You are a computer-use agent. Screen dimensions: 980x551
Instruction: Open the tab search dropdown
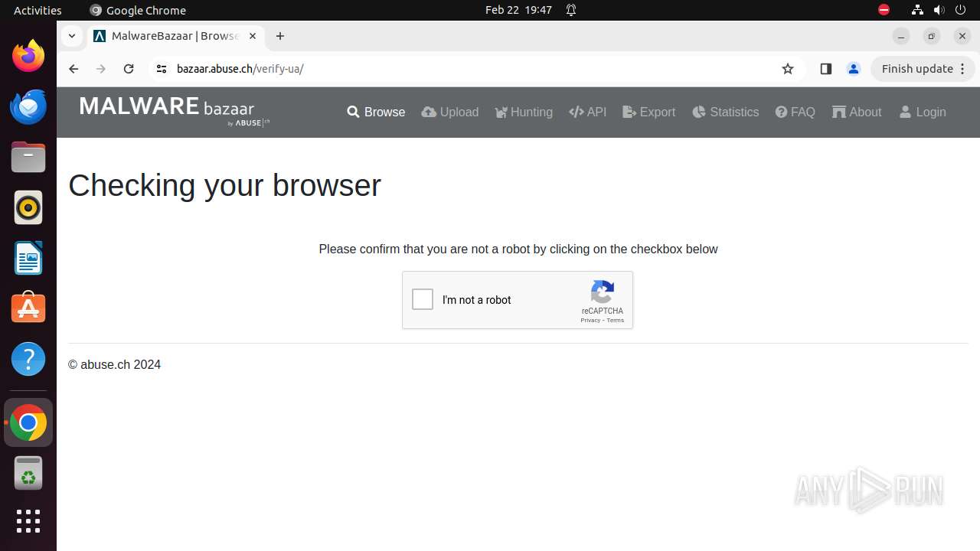tap(71, 36)
